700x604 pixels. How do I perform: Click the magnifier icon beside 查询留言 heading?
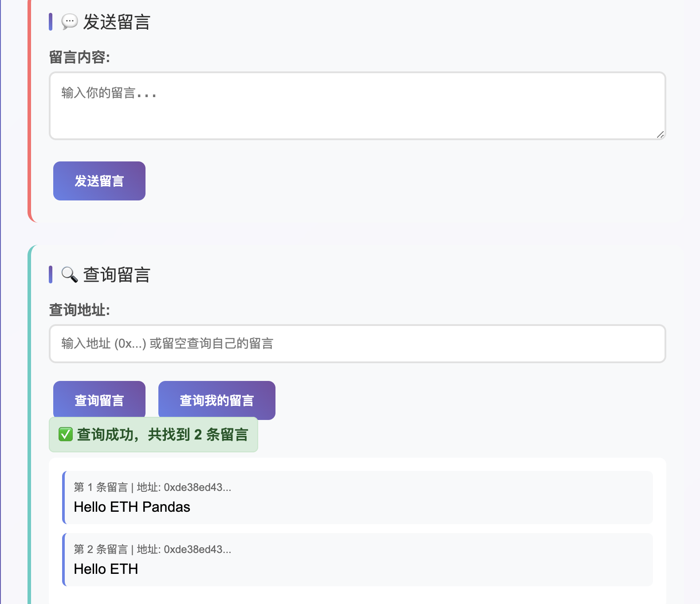[69, 275]
